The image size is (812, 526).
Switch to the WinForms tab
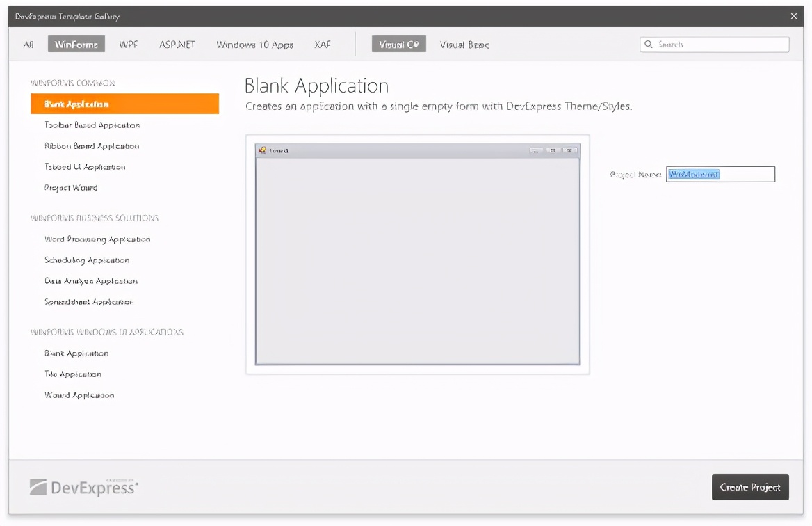click(x=76, y=45)
